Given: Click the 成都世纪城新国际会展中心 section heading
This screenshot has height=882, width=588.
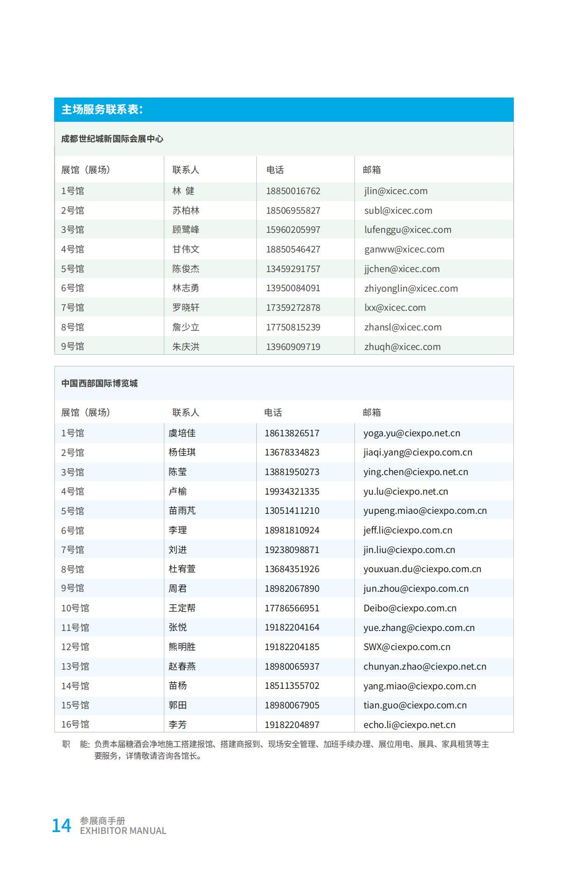Looking at the screenshot, I should [112, 139].
